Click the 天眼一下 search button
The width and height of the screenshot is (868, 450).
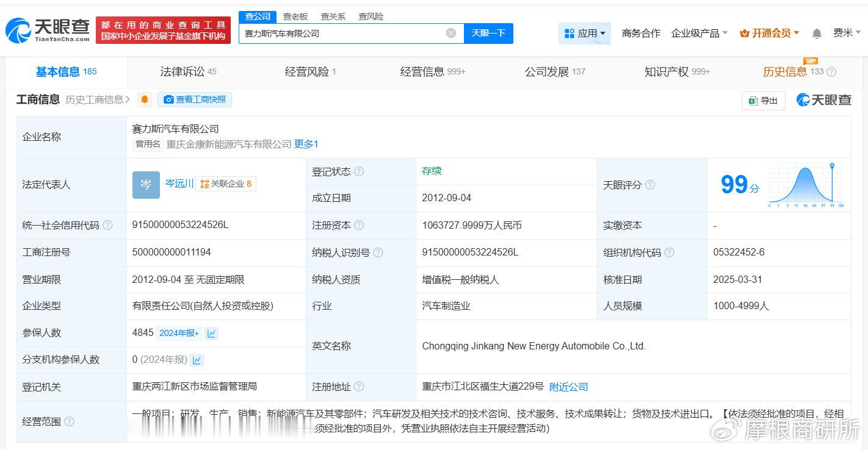click(488, 33)
